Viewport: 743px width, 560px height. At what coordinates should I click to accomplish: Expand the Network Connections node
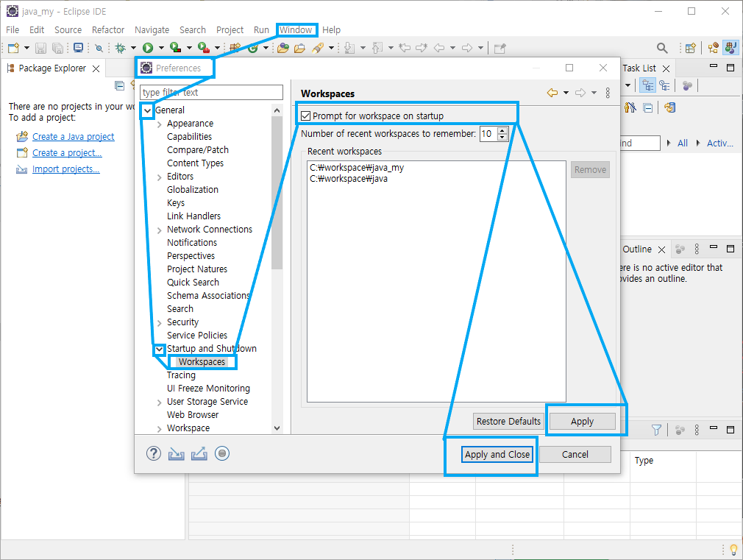[x=160, y=230]
